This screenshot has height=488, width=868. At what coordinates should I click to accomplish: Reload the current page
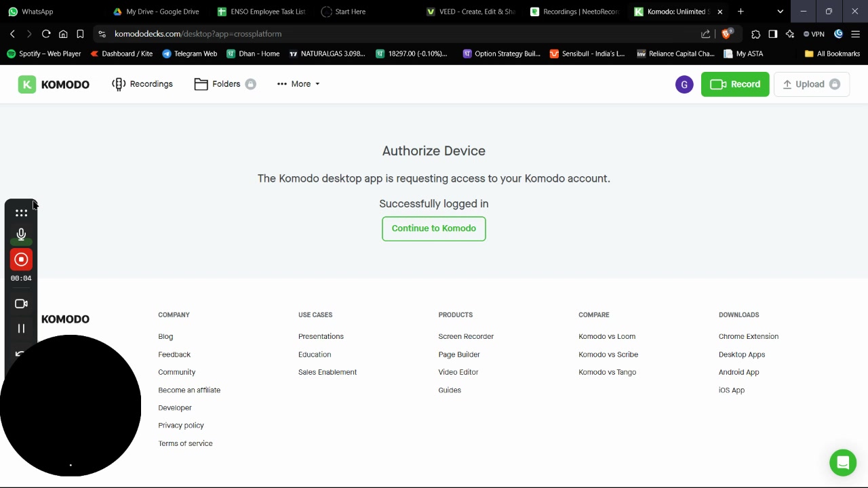46,34
